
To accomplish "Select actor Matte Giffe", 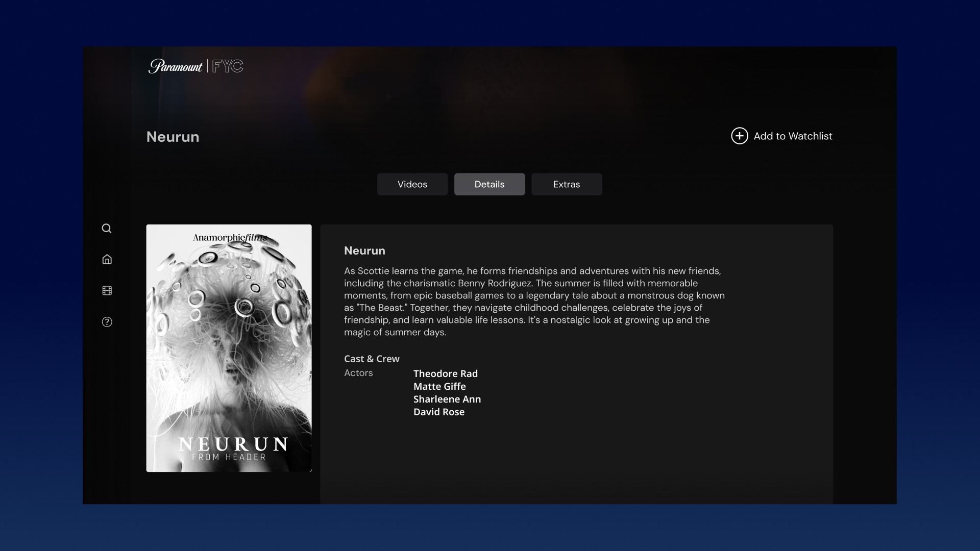I will click(x=439, y=386).
